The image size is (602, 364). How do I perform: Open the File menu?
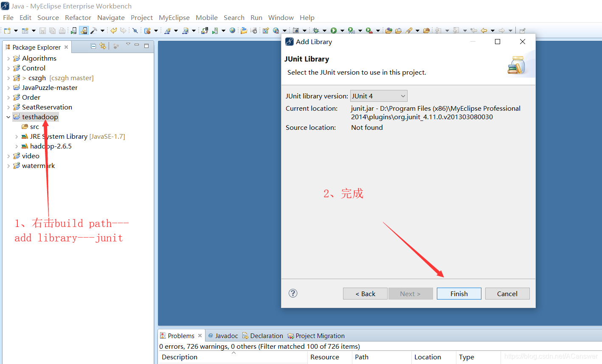8,17
